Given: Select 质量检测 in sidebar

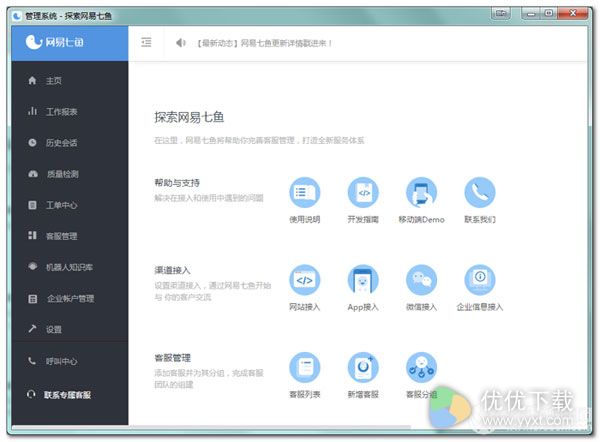Looking at the screenshot, I should tap(70, 174).
